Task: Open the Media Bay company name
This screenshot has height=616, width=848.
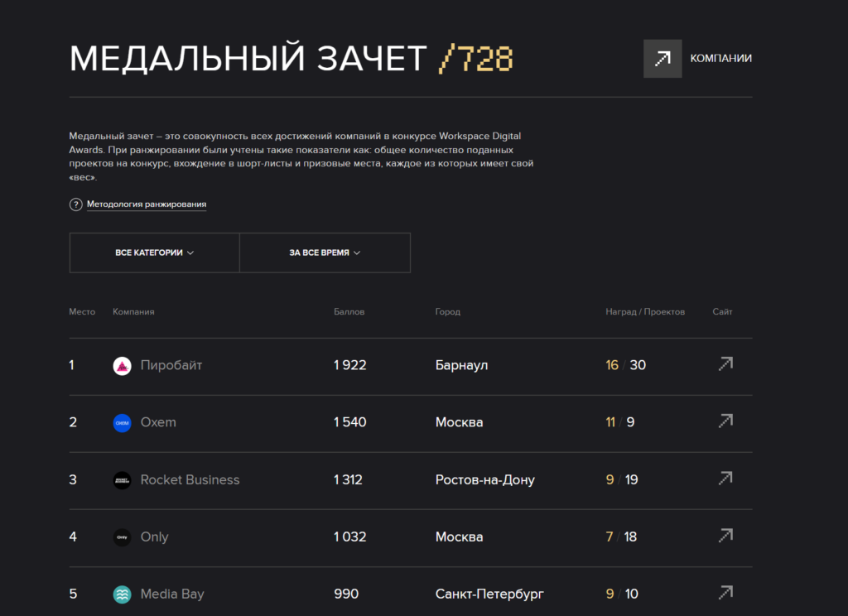Action: [172, 594]
